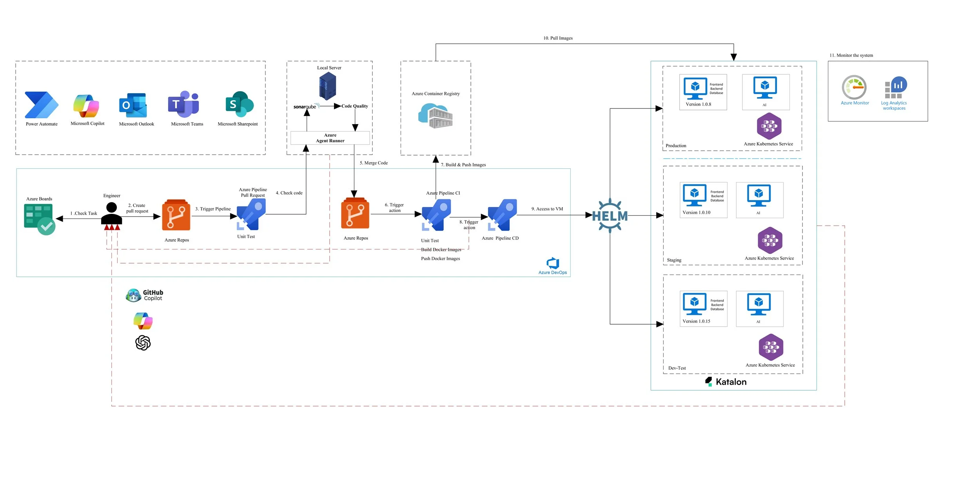Select the HELM wheel logo

(610, 215)
